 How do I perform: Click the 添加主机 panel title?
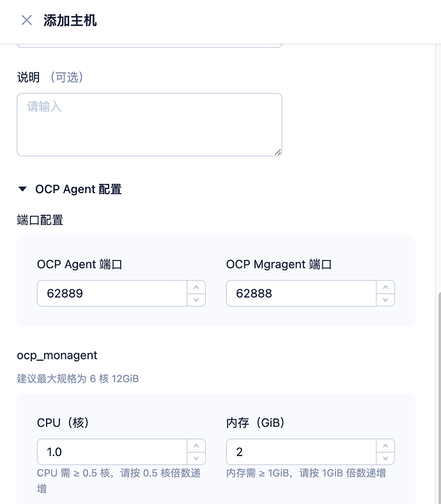coord(70,20)
